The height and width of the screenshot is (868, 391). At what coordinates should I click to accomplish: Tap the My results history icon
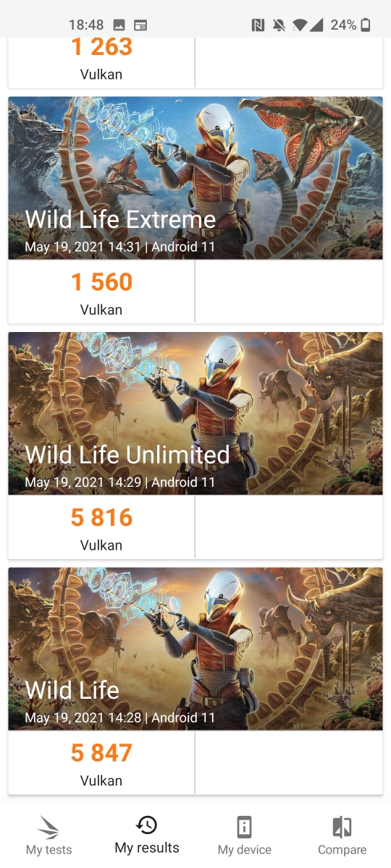[147, 825]
